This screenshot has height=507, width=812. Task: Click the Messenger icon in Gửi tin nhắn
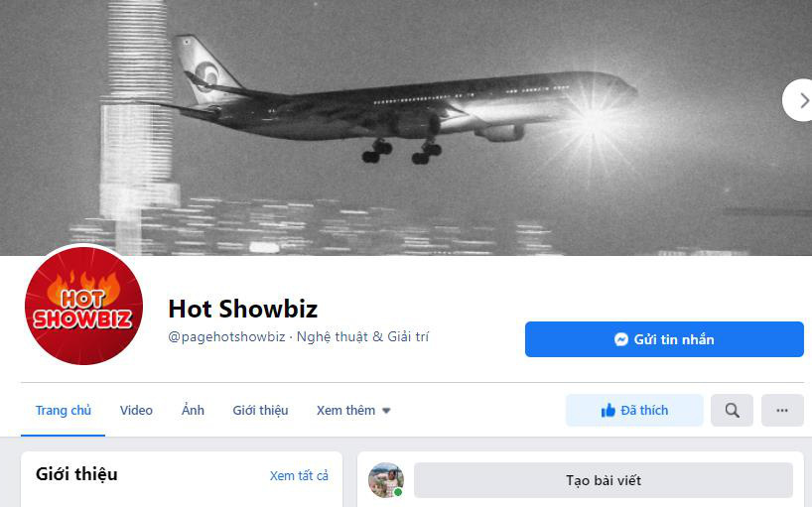[620, 339]
